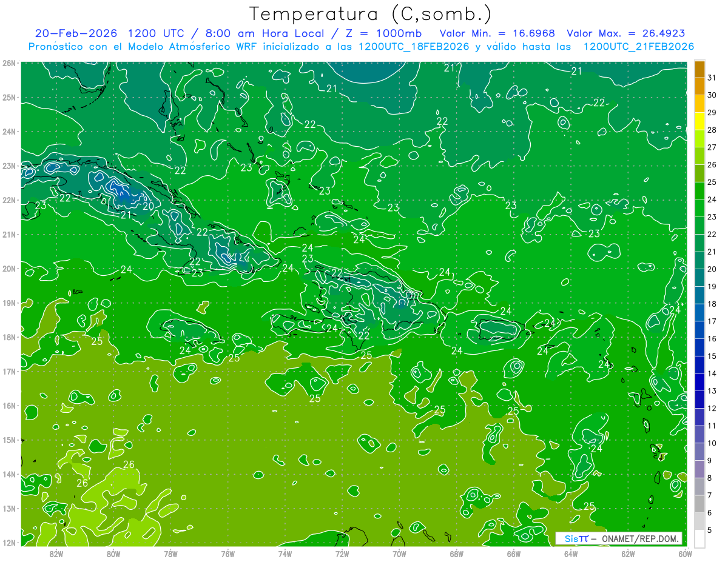
Task: Click the legend value '31'
Action: (712, 78)
